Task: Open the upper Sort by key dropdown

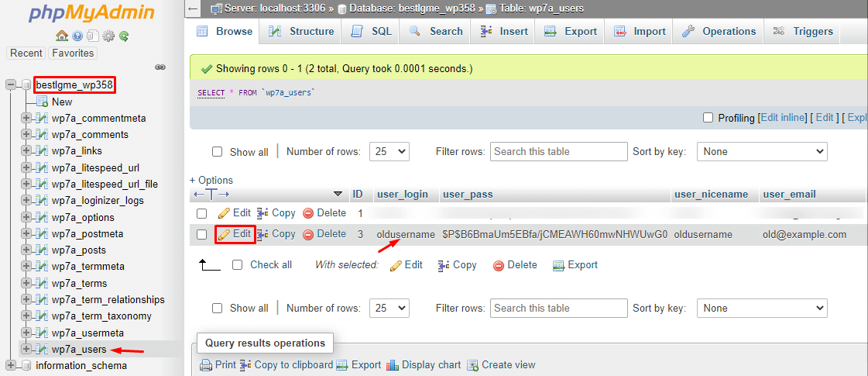Action: coord(762,151)
